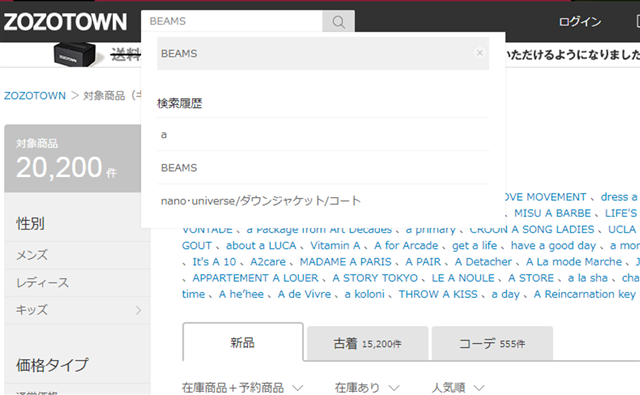The image size is (640, 395).
Task: Click the ログイン link
Action: [x=580, y=22]
